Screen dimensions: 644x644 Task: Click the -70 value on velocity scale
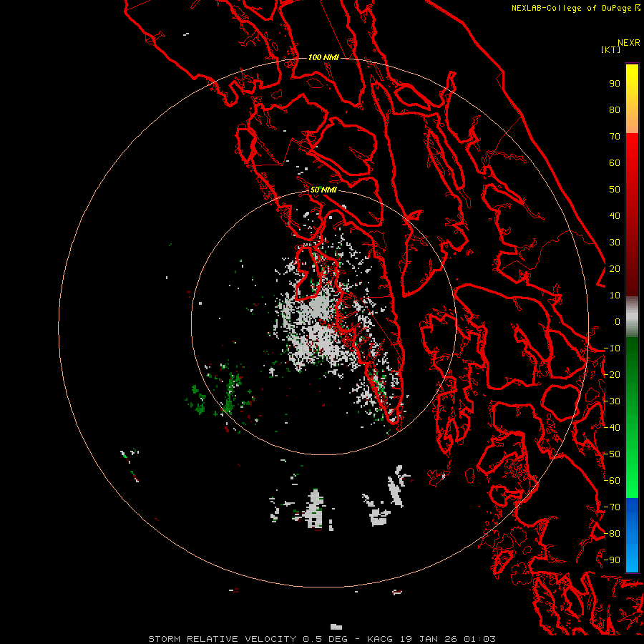click(612, 507)
